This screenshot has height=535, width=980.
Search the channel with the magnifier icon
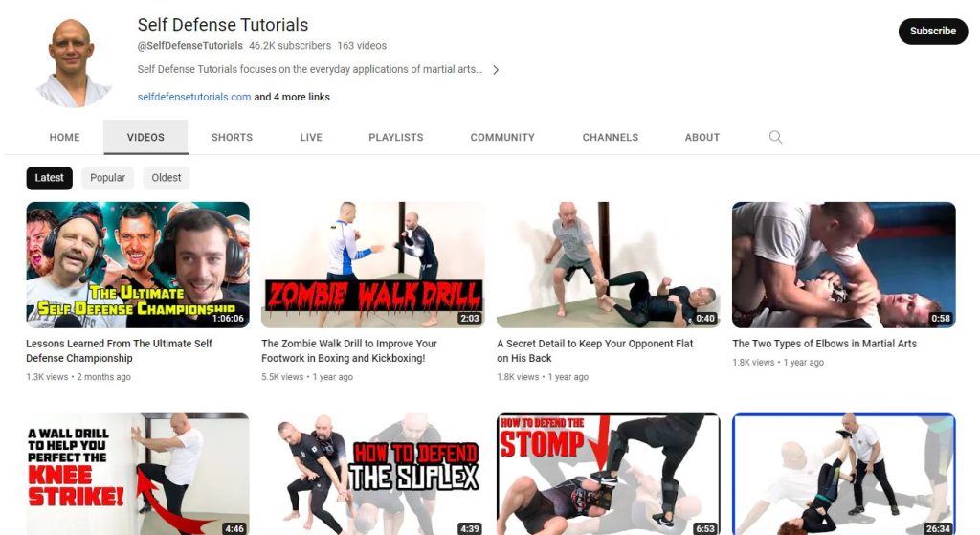775,137
